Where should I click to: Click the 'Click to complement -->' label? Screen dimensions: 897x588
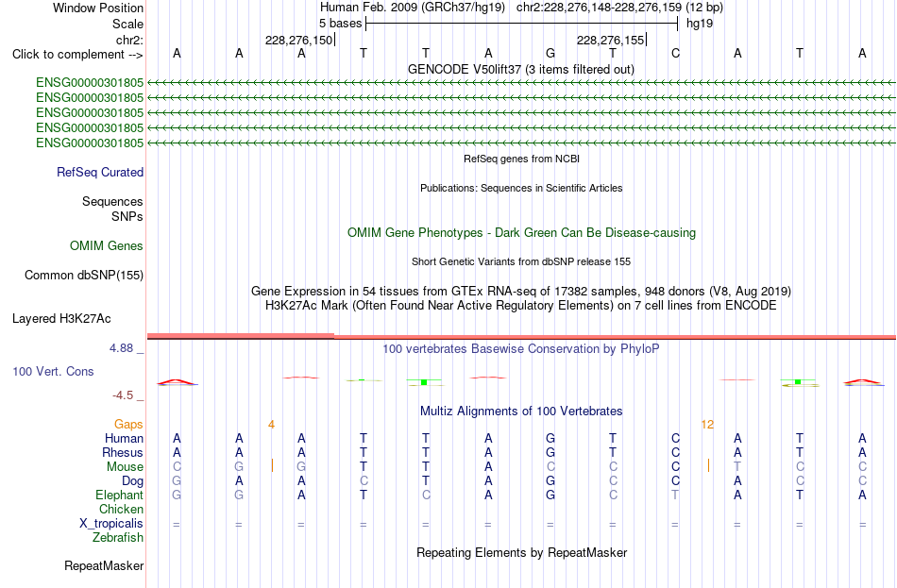[77, 55]
